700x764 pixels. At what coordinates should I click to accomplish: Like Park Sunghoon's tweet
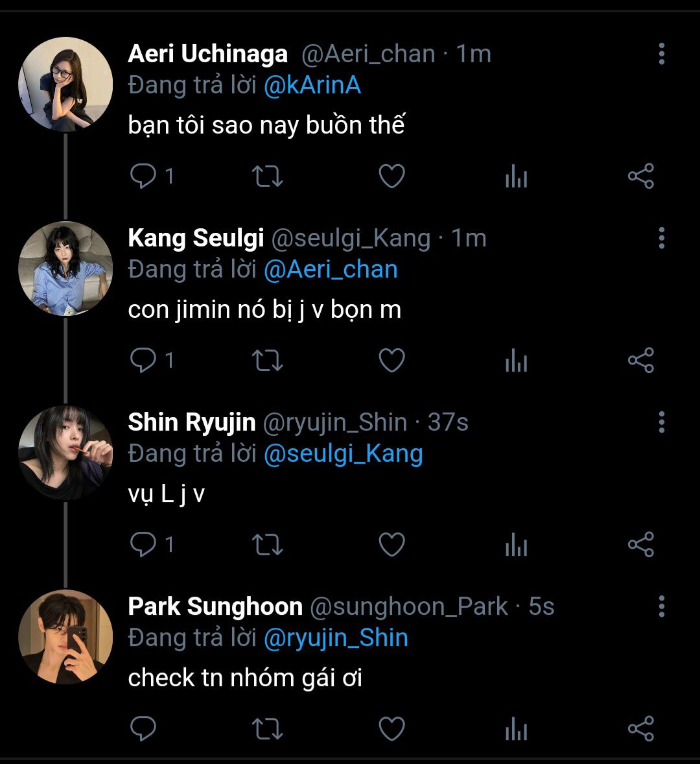391,729
